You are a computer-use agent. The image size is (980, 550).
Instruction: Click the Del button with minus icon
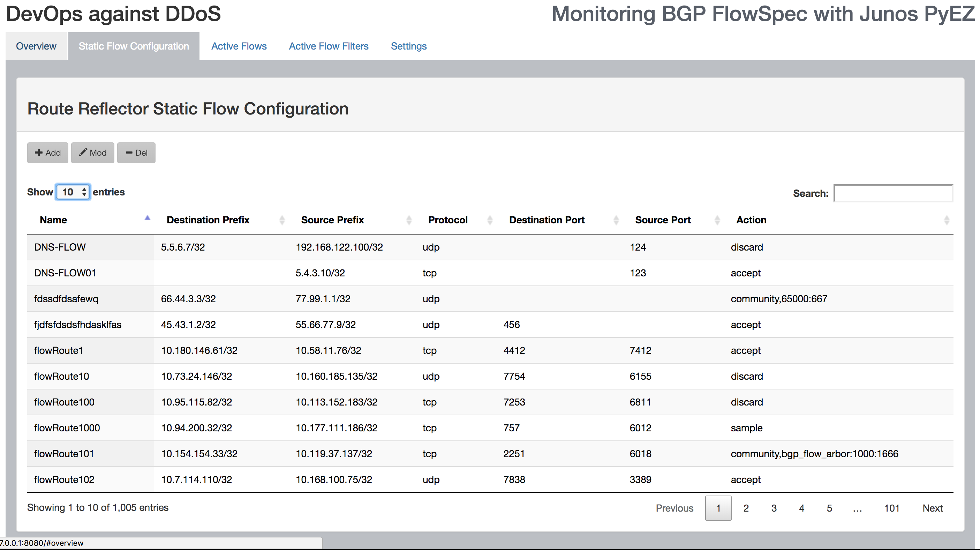tap(136, 153)
